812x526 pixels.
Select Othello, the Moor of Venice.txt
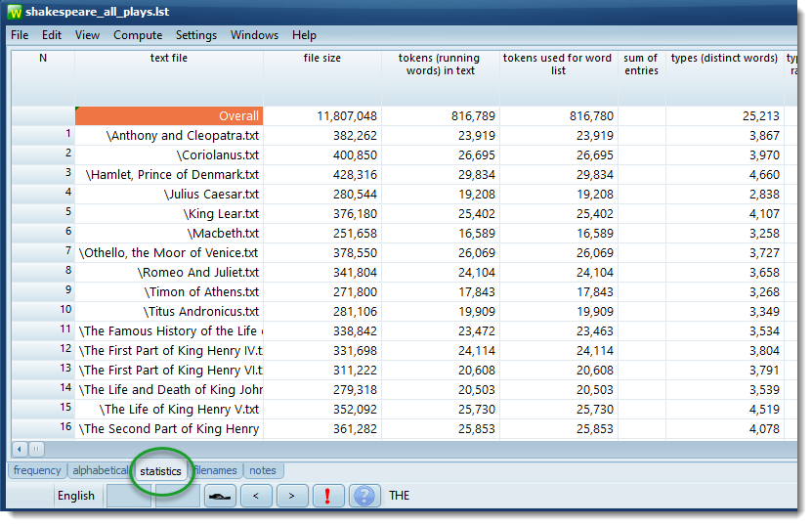[169, 253]
